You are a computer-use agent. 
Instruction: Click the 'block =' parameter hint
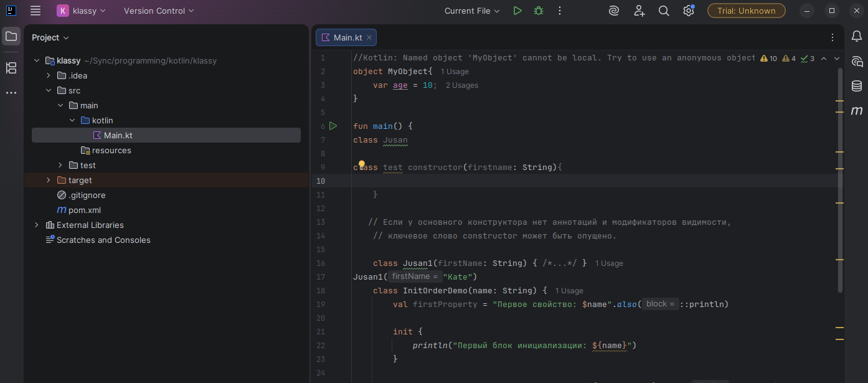pyautogui.click(x=660, y=304)
